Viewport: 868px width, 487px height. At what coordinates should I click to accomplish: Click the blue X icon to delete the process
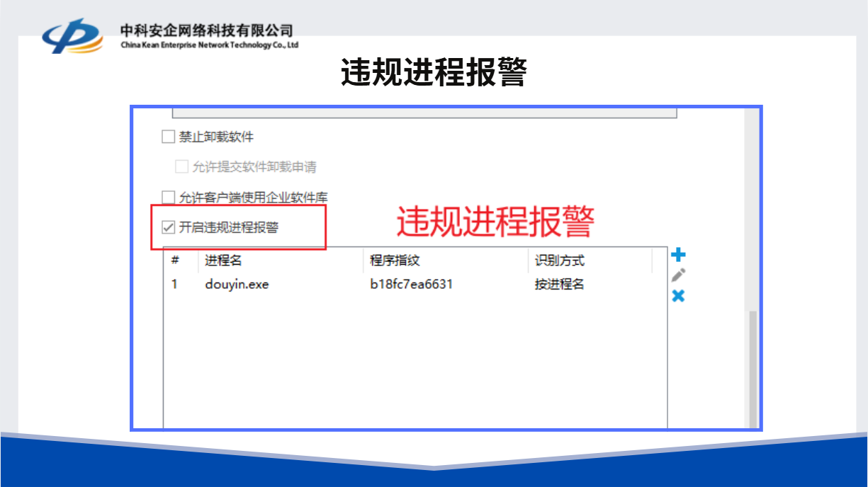[678, 296]
